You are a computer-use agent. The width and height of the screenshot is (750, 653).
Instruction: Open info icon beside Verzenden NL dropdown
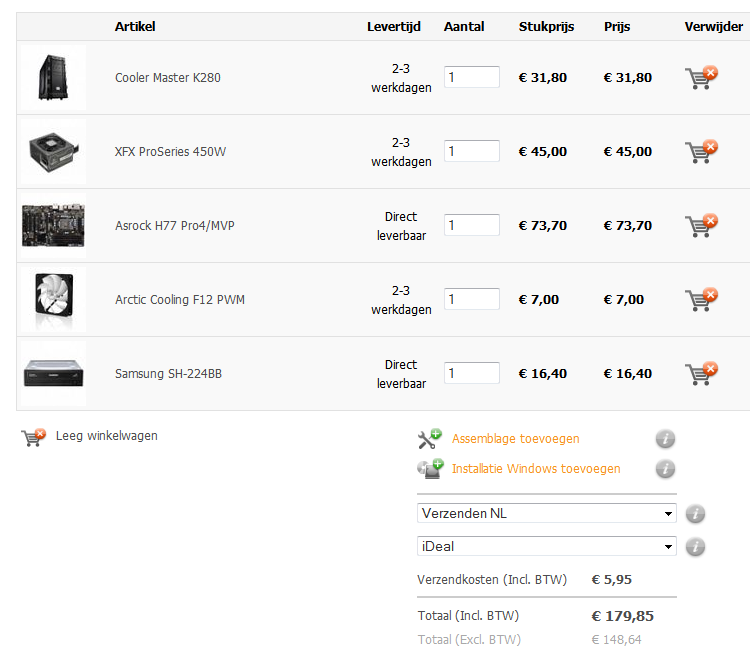695,514
